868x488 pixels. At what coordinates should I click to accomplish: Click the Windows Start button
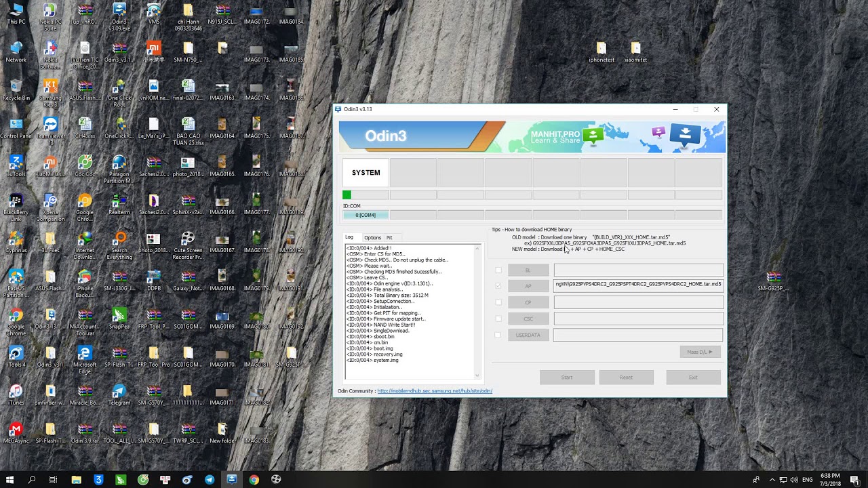(x=10, y=480)
